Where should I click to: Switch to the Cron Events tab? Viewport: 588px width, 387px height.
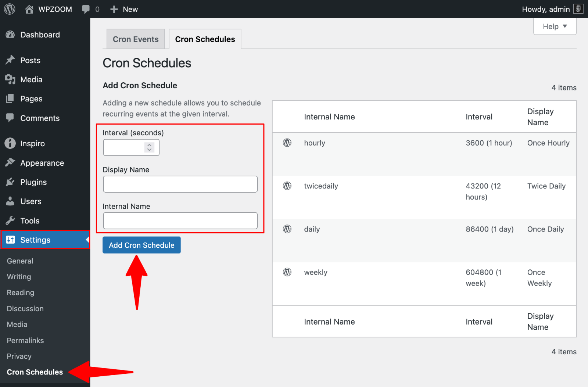136,39
